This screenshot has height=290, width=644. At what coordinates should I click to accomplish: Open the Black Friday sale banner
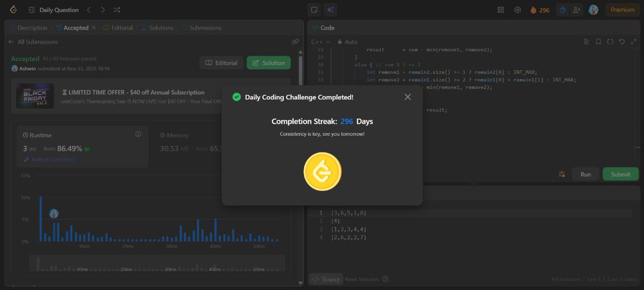[151, 96]
